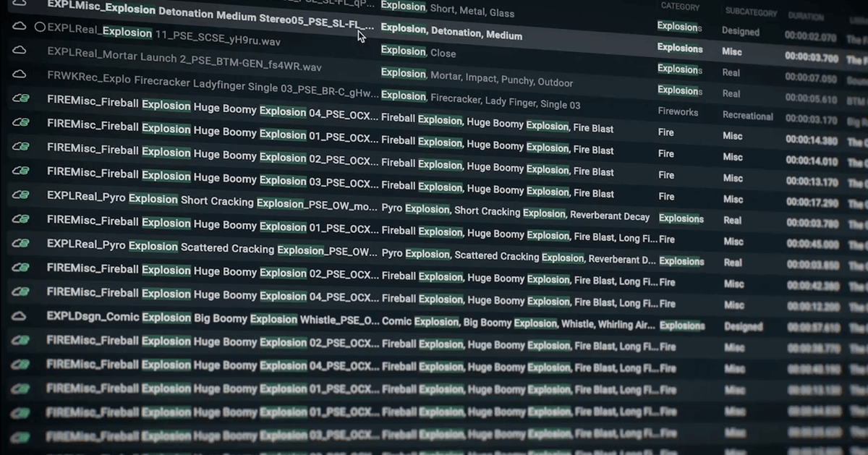This screenshot has width=868, height=455.
Task: Click the green database icon beside EXPLReal_Pyro Explosion Short Cracking
Action: [21, 194]
